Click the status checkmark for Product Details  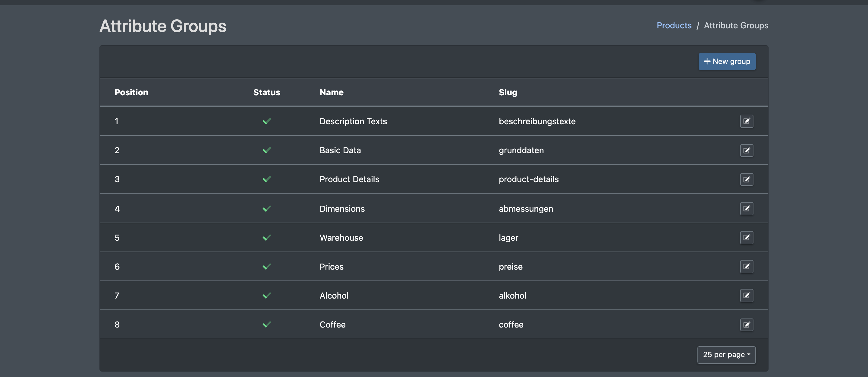coord(266,179)
